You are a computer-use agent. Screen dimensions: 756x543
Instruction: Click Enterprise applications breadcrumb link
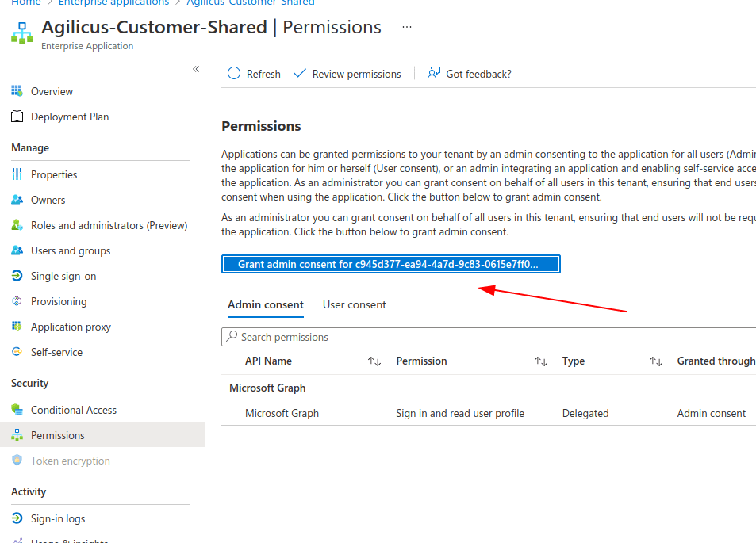coord(113,2)
